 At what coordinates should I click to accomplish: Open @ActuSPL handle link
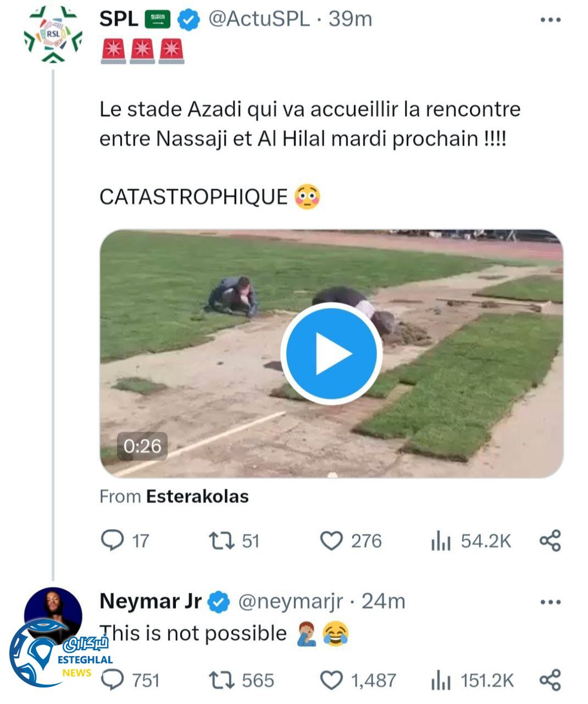click(259, 19)
